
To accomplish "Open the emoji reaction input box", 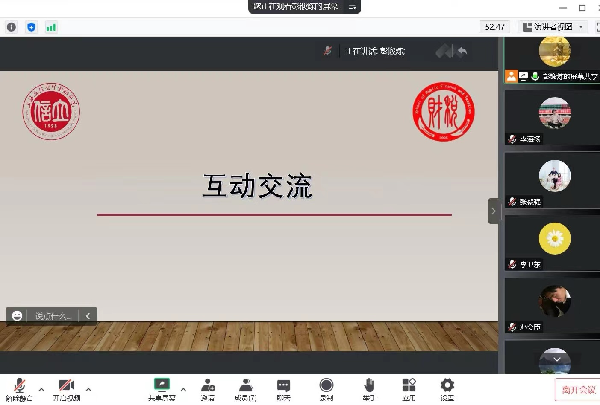I will tap(50, 315).
